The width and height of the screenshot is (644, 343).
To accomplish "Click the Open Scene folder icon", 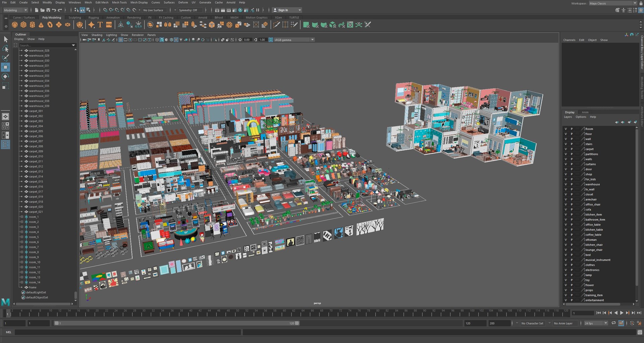I will [x=43, y=10].
